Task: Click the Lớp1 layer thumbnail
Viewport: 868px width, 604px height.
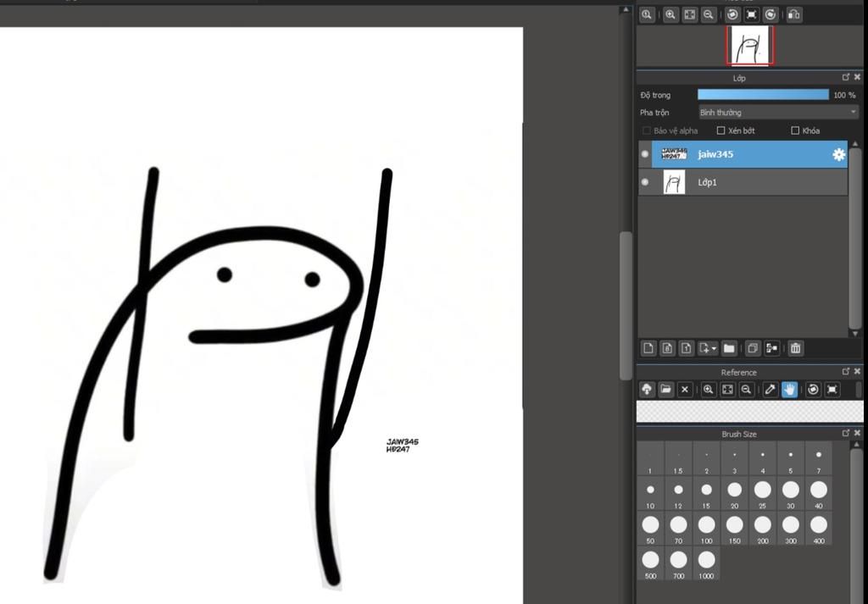Action: click(674, 182)
